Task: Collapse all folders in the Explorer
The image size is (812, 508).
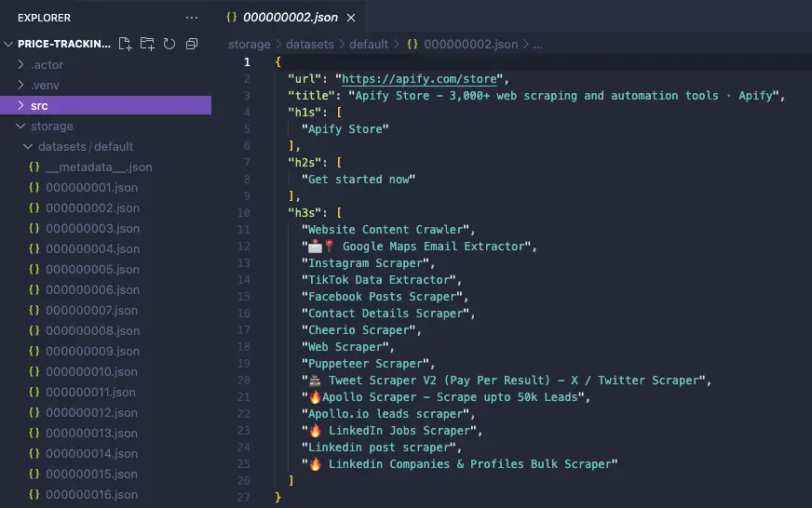Action: (192, 44)
